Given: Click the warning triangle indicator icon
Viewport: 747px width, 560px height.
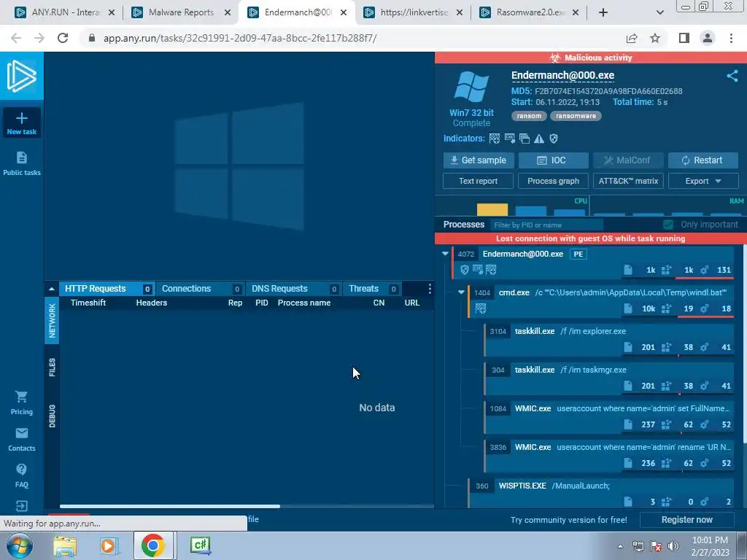Looking at the screenshot, I should tap(539, 139).
